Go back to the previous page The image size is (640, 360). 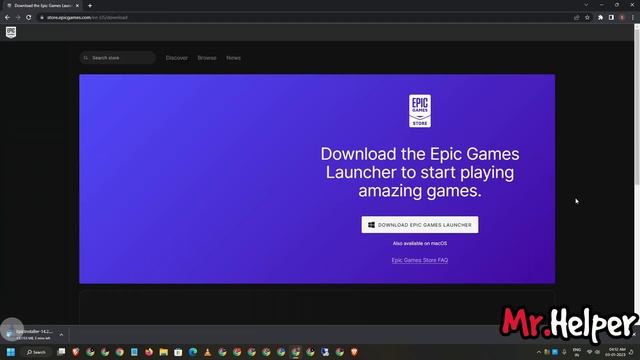pos(7,18)
